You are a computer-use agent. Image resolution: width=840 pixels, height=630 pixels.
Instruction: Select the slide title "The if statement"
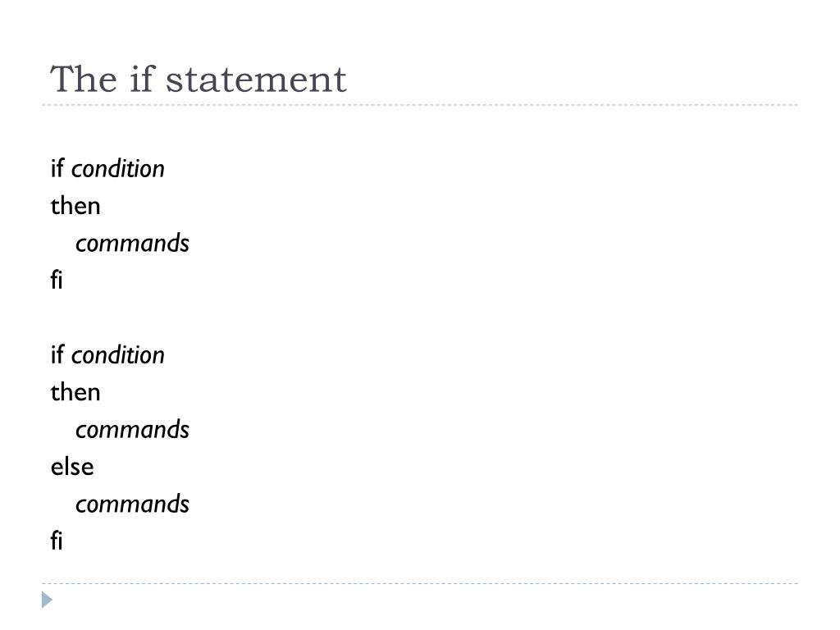point(199,80)
